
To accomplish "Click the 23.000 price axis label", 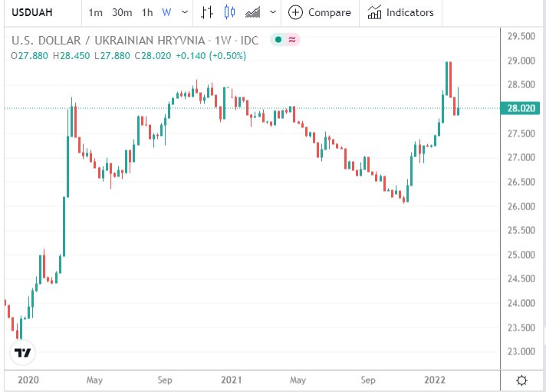I will click(521, 351).
